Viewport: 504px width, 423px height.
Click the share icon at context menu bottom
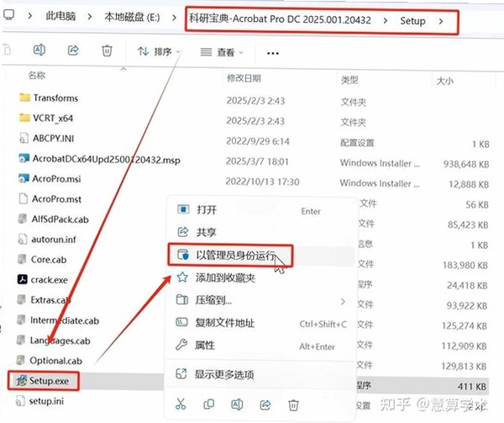click(x=265, y=405)
